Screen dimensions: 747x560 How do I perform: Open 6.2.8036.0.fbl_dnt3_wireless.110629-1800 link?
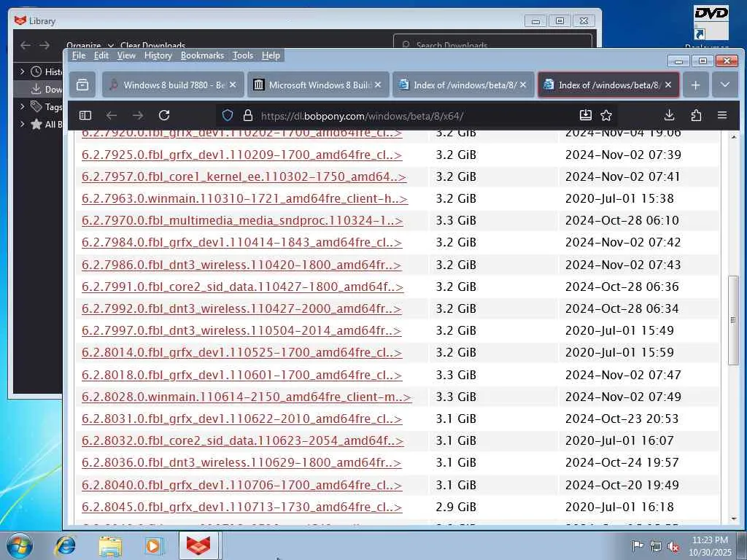(241, 463)
